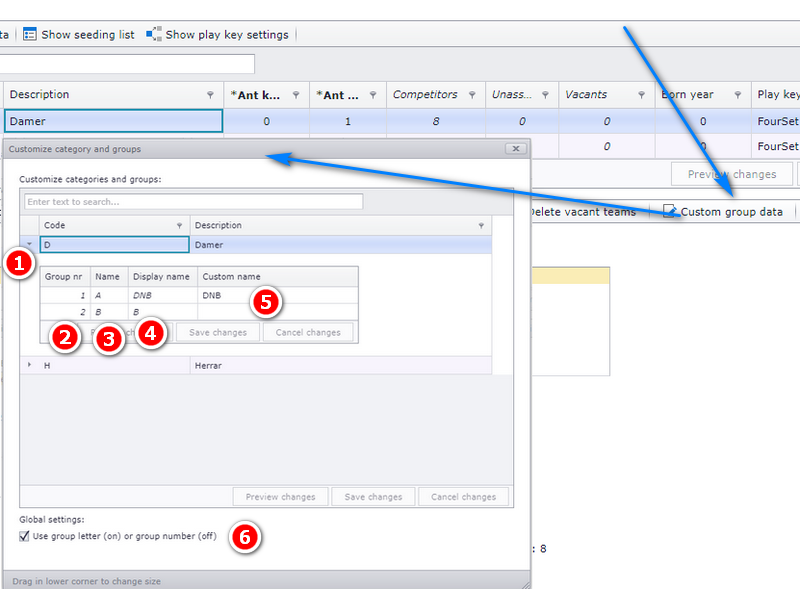The image size is (800, 589).
Task: Toggle the Use group letter checkbox
Action: (24, 536)
